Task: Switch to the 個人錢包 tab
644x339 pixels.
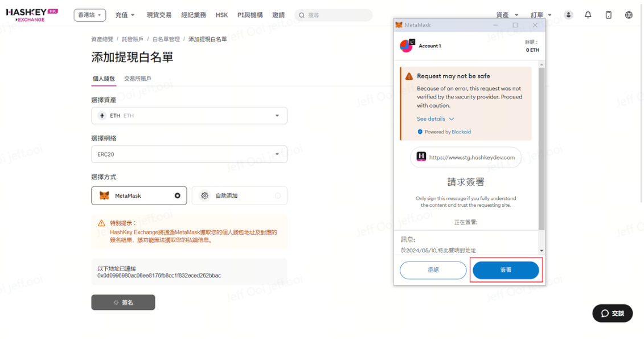Action: tap(104, 79)
